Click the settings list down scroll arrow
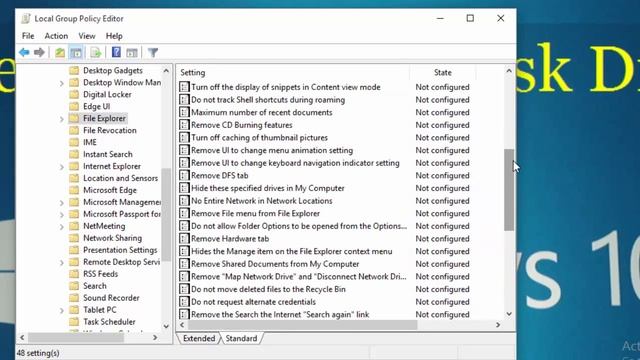 (509, 314)
